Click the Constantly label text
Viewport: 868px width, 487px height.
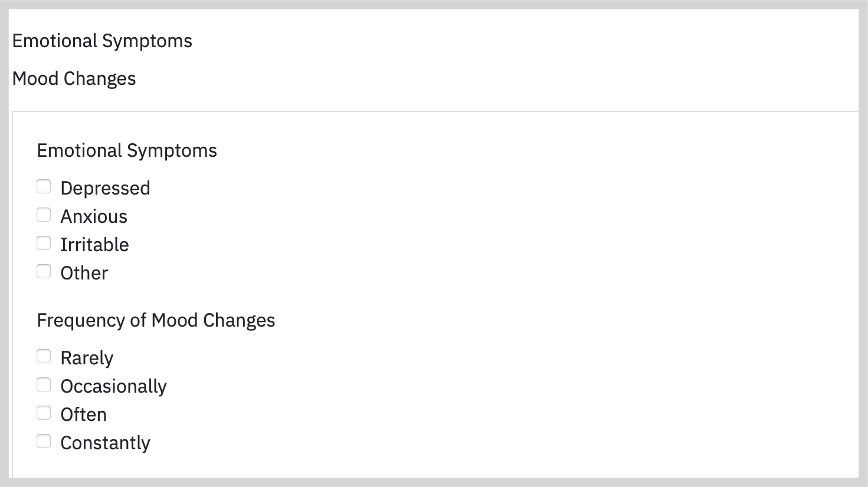(106, 443)
